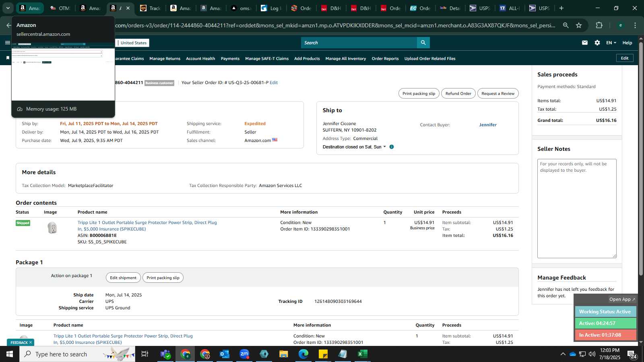The image size is (644, 362).
Task: Open the EN language dropdown
Action: 611,43
